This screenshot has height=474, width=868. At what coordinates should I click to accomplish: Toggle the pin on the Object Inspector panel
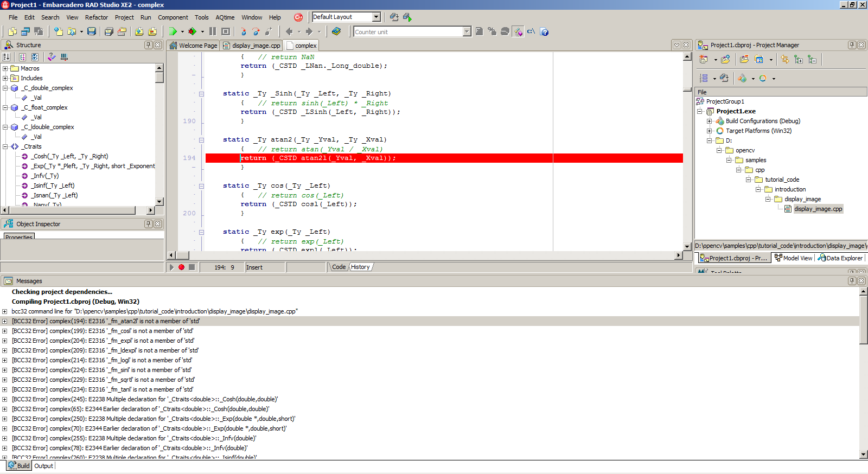[x=148, y=224]
